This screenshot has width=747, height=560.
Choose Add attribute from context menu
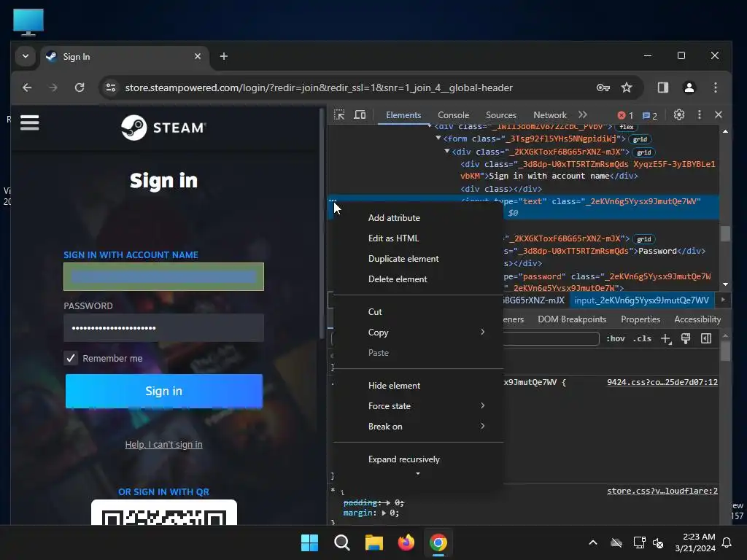[418, 218]
